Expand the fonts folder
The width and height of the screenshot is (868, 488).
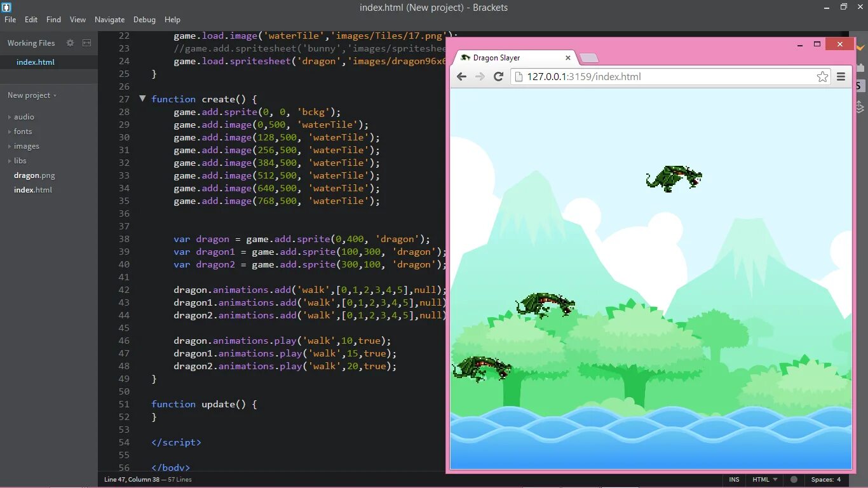23,132
